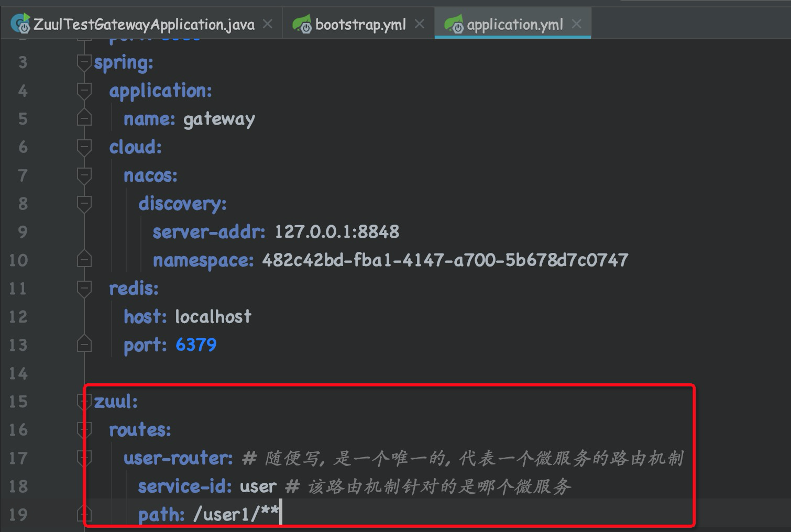Click fold end marker on name: gateway line
791x532 pixels.
tap(84, 118)
